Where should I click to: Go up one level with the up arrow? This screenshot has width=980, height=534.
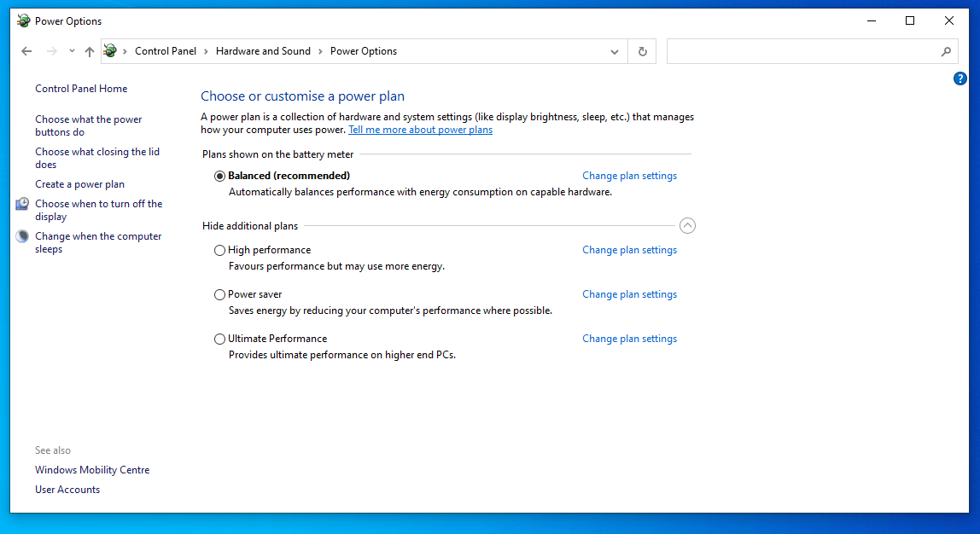[90, 51]
